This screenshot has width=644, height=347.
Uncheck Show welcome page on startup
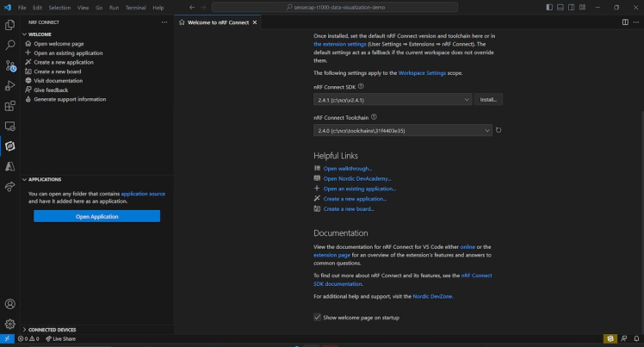pyautogui.click(x=318, y=317)
